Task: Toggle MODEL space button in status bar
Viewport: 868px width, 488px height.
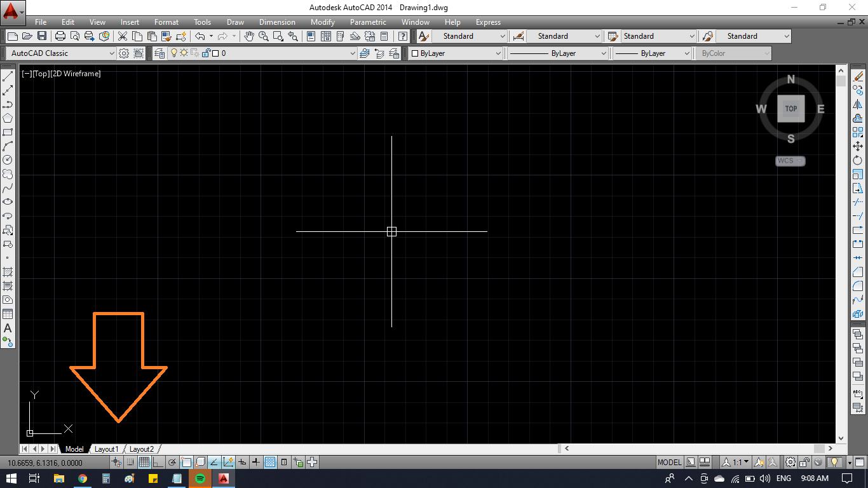Action: [670, 462]
